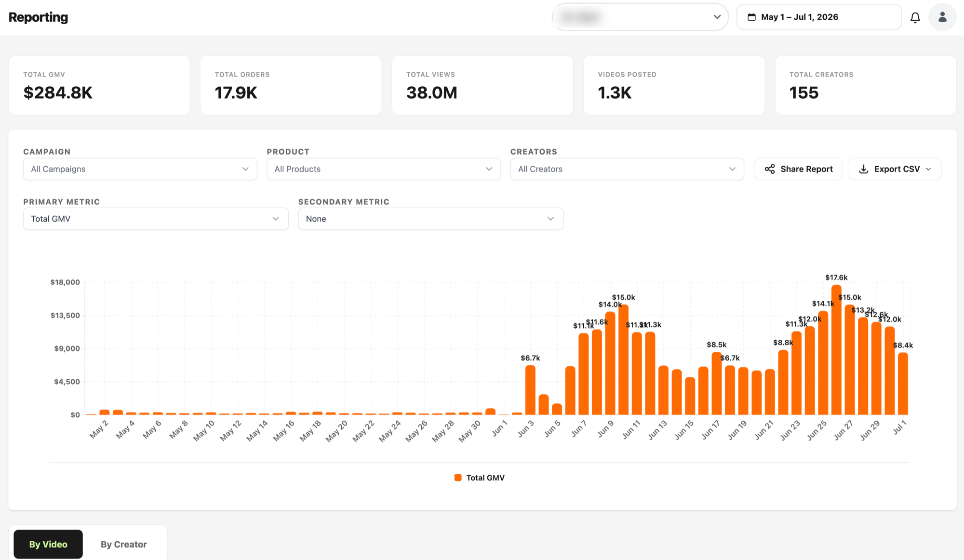Switch to the By Video tab
The width and height of the screenshot is (964, 560).
[x=48, y=544]
